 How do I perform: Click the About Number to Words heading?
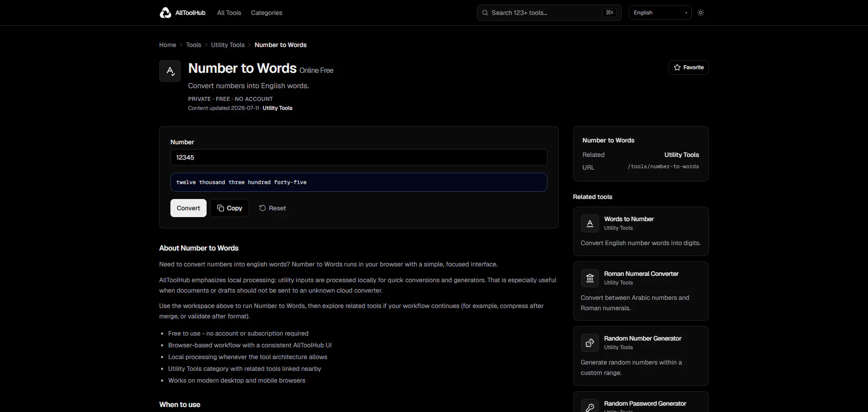[199, 248]
